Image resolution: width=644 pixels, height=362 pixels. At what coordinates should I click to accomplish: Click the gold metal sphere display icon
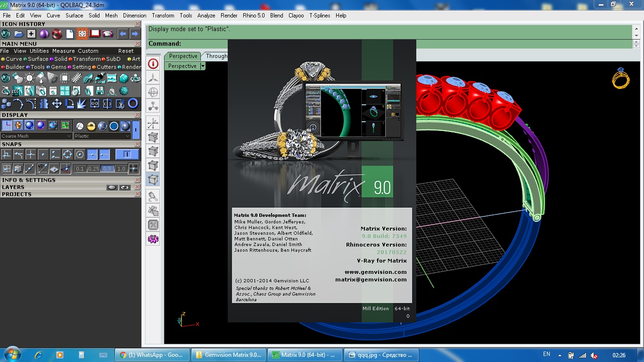point(91,126)
